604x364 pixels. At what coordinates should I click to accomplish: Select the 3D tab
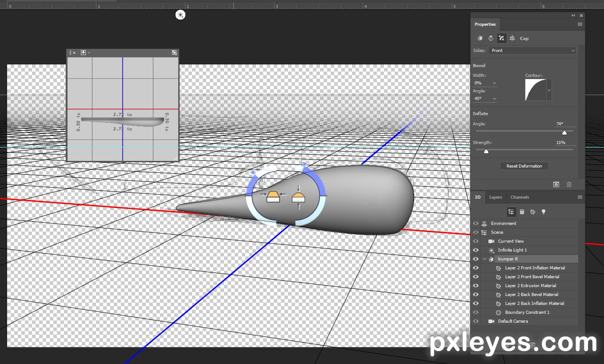[x=478, y=197]
